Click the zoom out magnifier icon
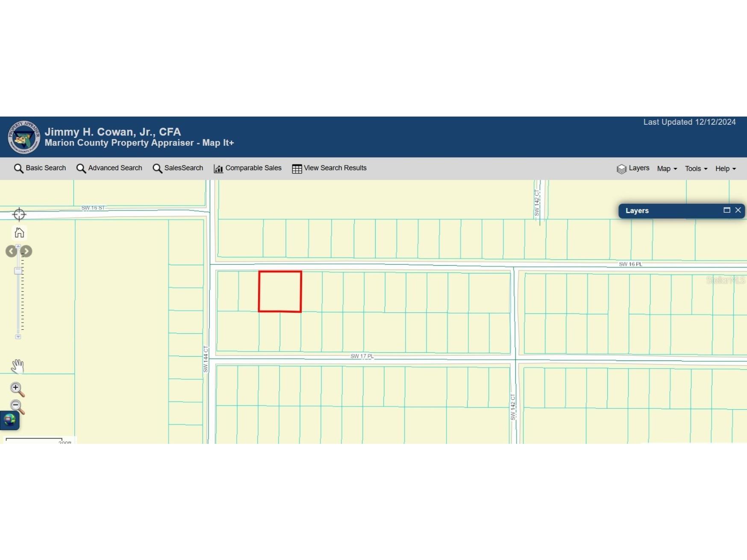Image resolution: width=747 pixels, height=560 pixels. pos(17,407)
